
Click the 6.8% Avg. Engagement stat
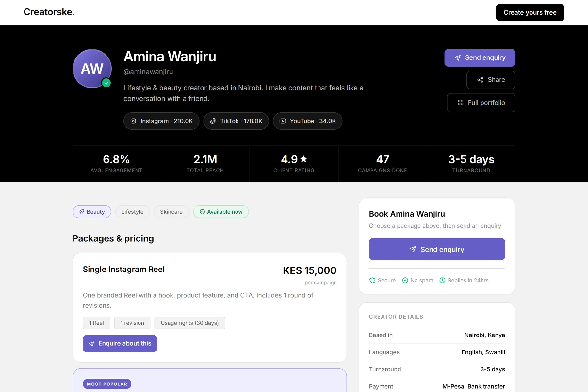(x=117, y=164)
